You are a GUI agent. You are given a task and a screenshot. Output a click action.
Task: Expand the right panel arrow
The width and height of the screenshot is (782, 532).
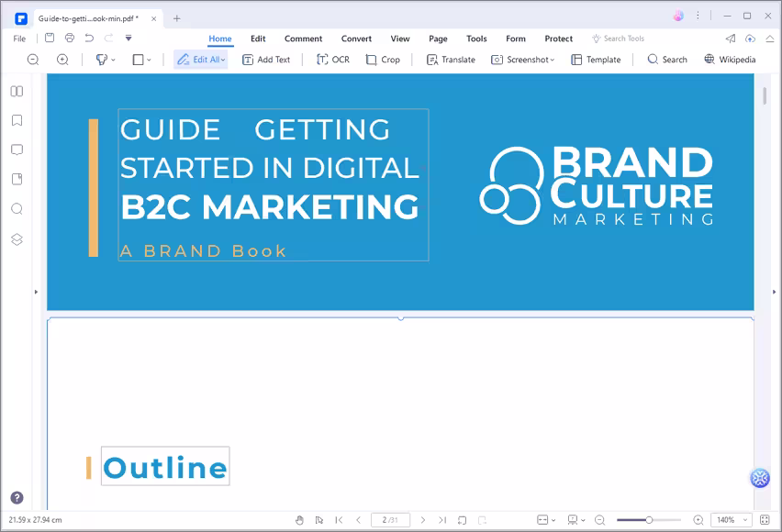774,292
